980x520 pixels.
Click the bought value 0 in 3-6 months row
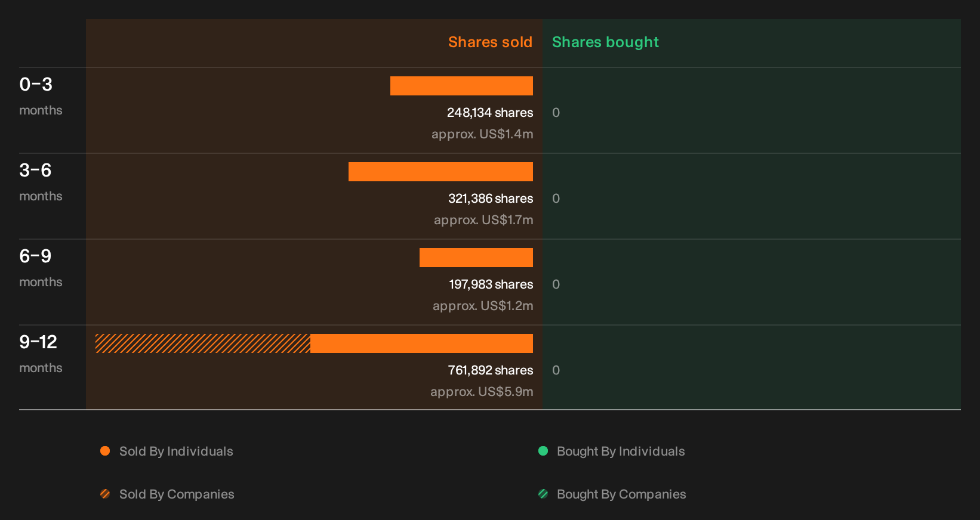click(x=556, y=199)
